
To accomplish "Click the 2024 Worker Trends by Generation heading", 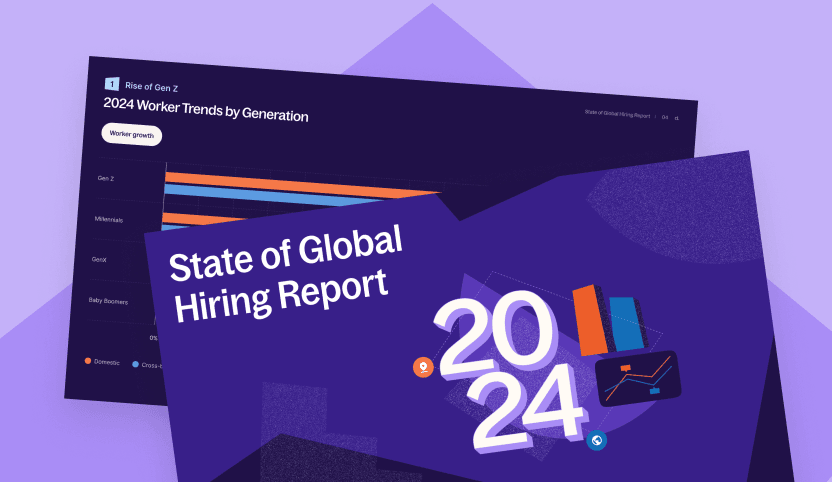I will point(205,109).
